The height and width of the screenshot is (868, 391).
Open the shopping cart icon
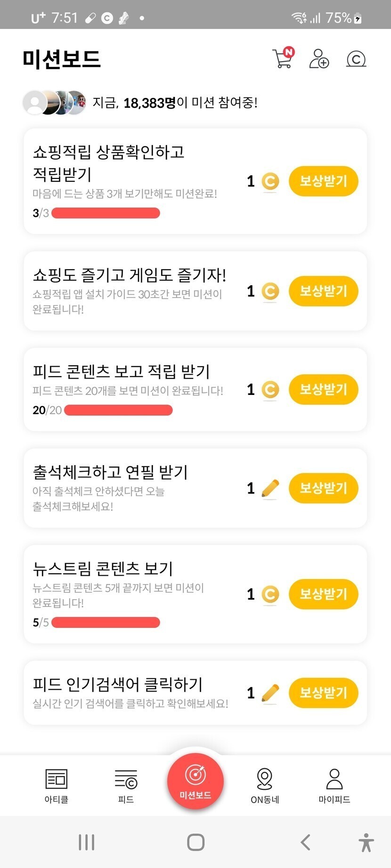point(283,59)
